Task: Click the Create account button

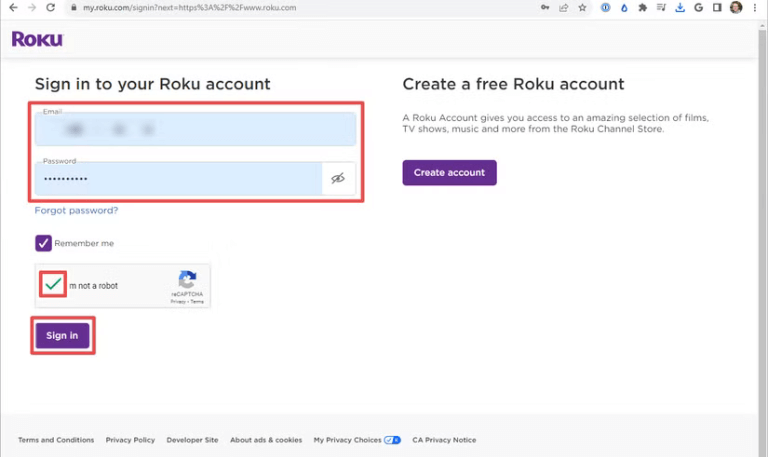Action: coord(449,172)
